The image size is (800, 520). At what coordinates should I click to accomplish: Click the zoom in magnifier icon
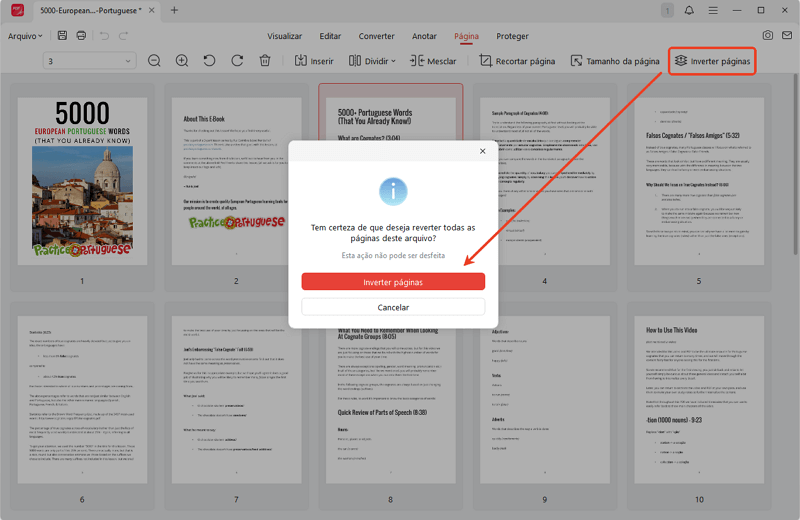point(182,61)
